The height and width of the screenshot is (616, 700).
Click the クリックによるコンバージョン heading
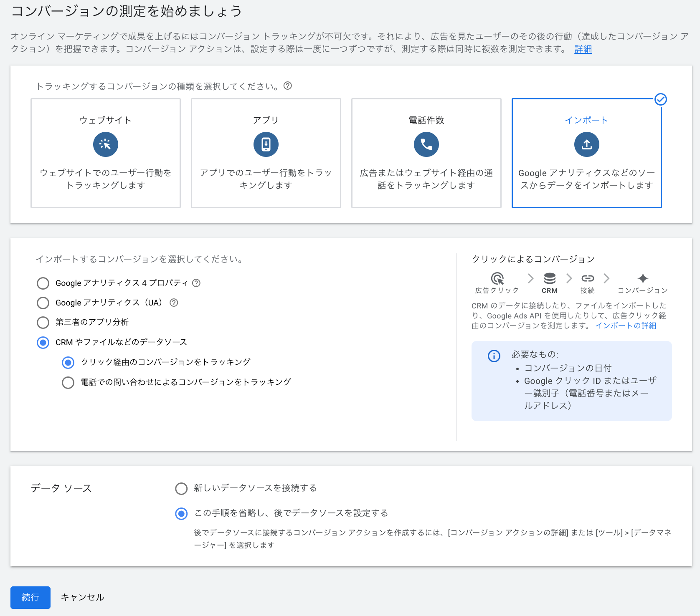tap(533, 259)
